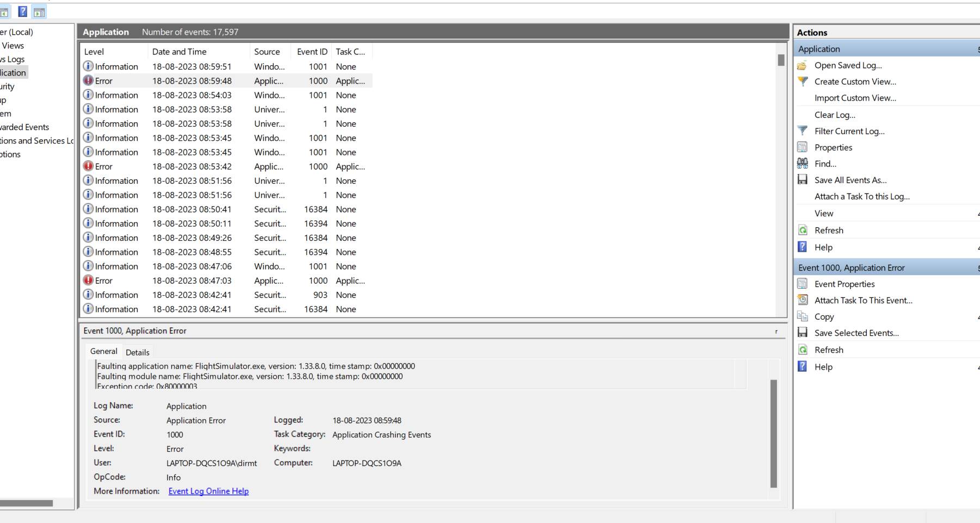Viewport: 980px width, 523px height.
Task: Click the Open Saved Log folder icon
Action: pos(802,66)
